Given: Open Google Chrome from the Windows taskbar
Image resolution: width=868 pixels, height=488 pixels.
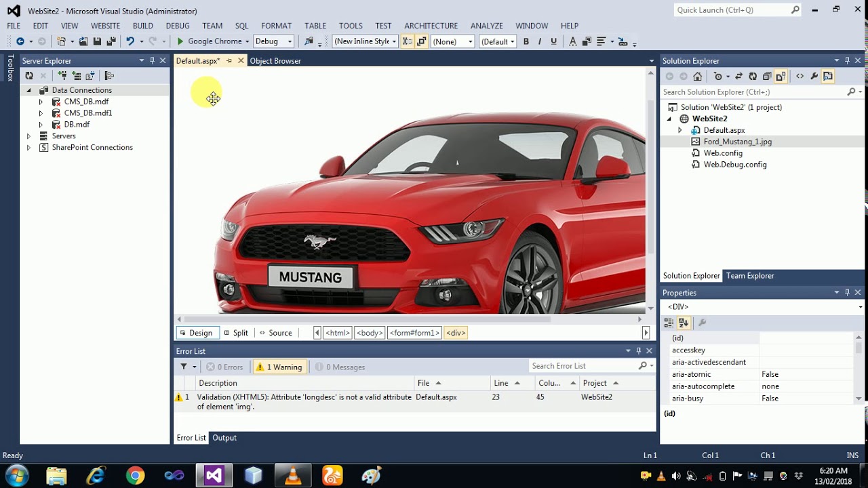Looking at the screenshot, I should 135,475.
